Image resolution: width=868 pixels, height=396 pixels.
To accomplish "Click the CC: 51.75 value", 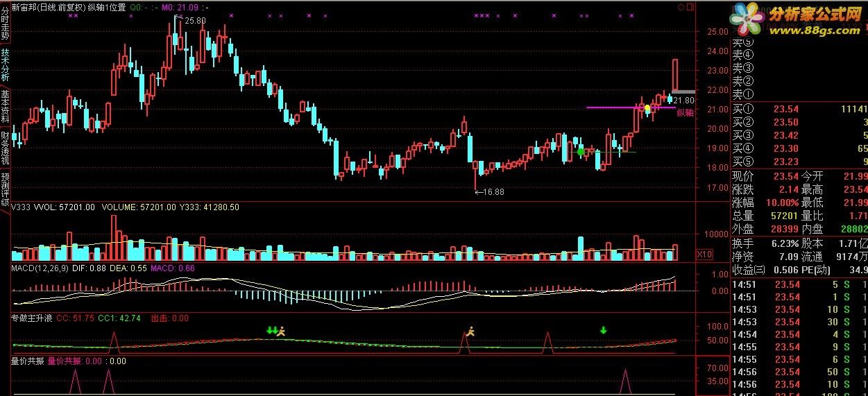I will point(75,318).
